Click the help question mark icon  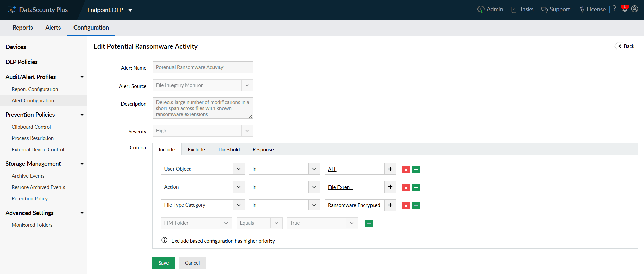pos(614,9)
